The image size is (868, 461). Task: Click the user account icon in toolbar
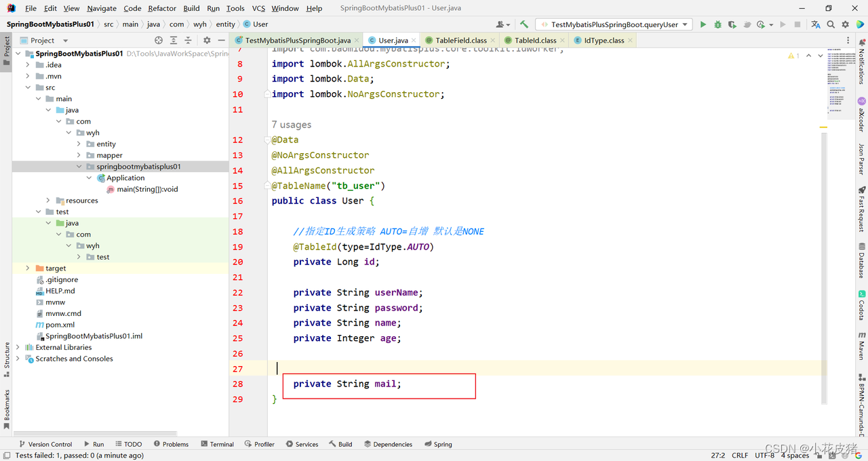coord(502,24)
